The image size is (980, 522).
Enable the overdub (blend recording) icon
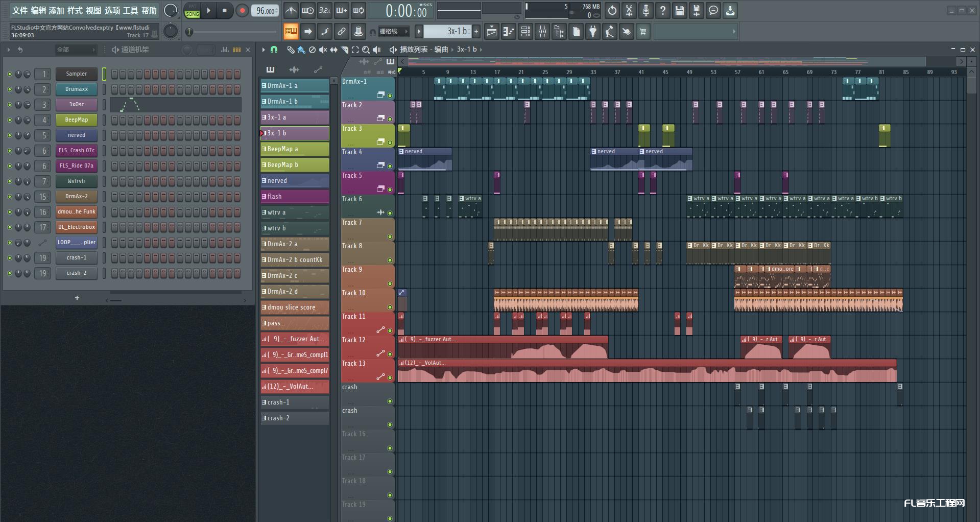tap(342, 10)
